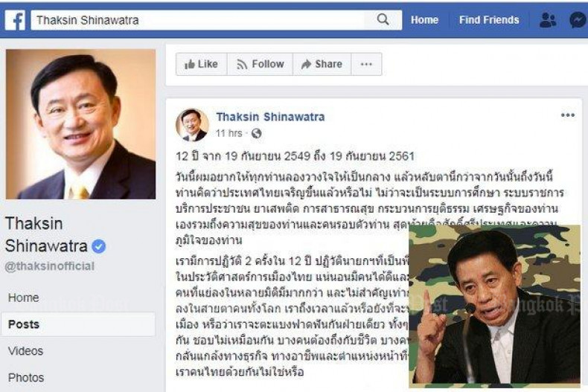Open the Photos sidebar section
Image resolution: width=588 pixels, height=392 pixels.
tap(26, 377)
